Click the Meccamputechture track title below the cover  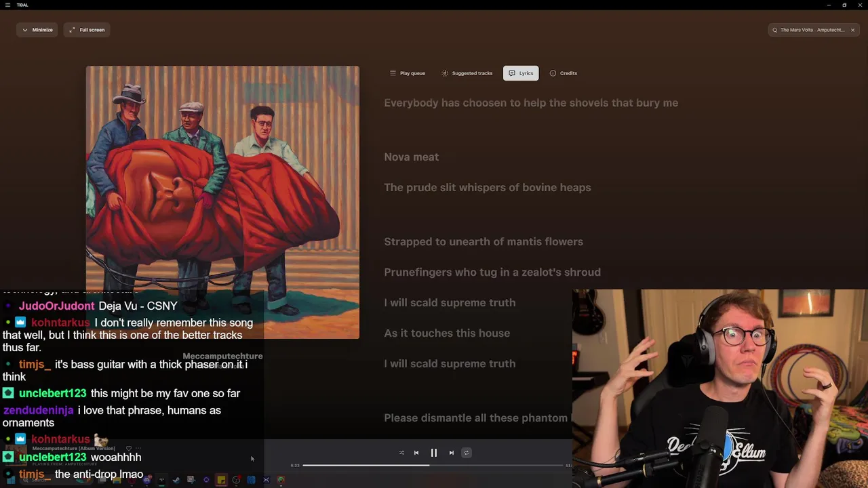click(x=222, y=356)
